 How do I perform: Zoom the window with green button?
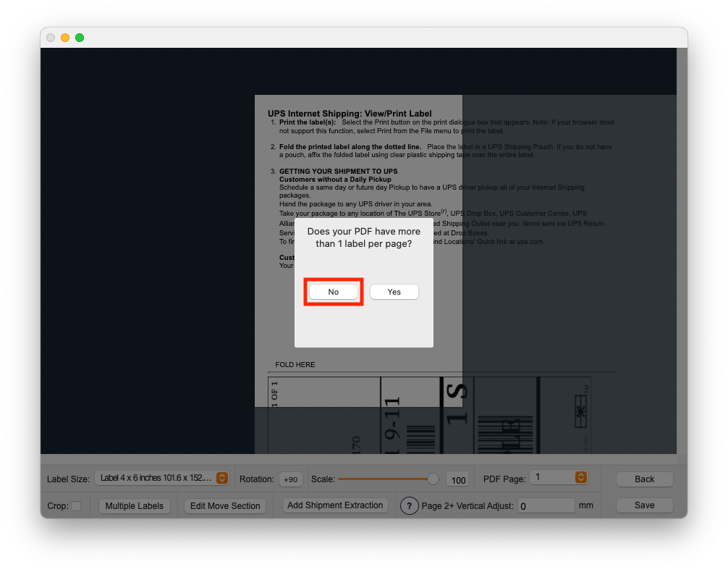tap(80, 38)
